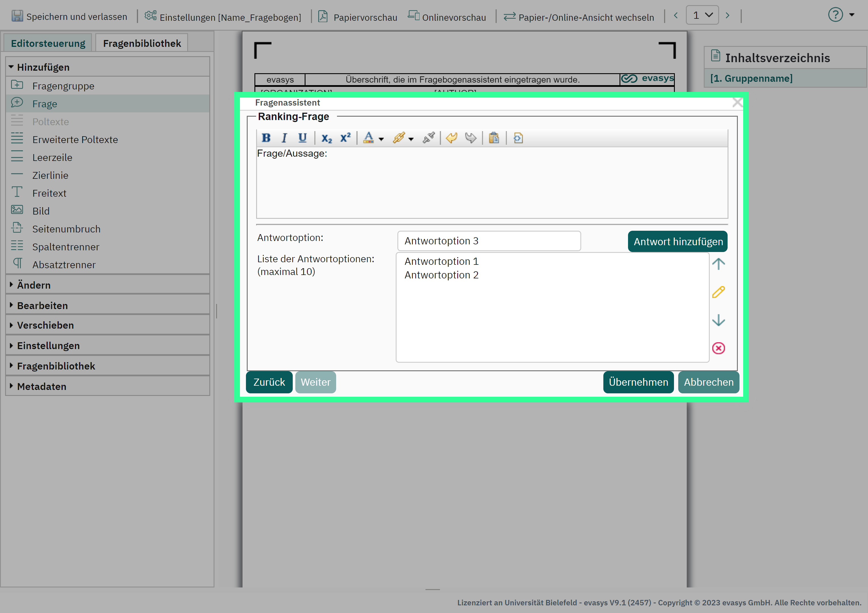Click the Spaltentrenner icon
Screen dimensions: 868x613
click(17, 245)
